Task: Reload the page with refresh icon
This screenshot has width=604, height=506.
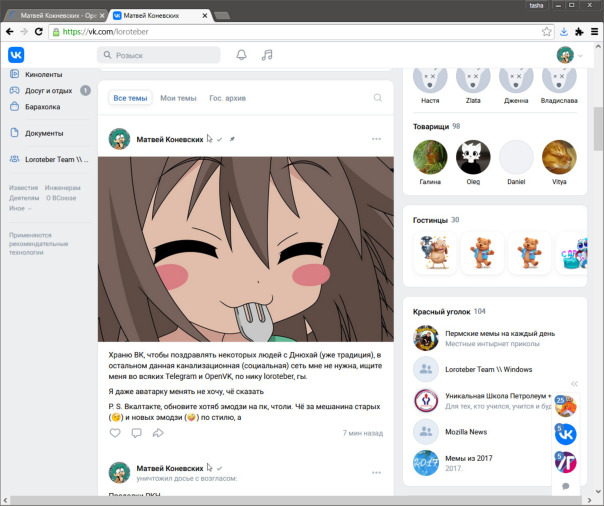Action: click(39, 32)
